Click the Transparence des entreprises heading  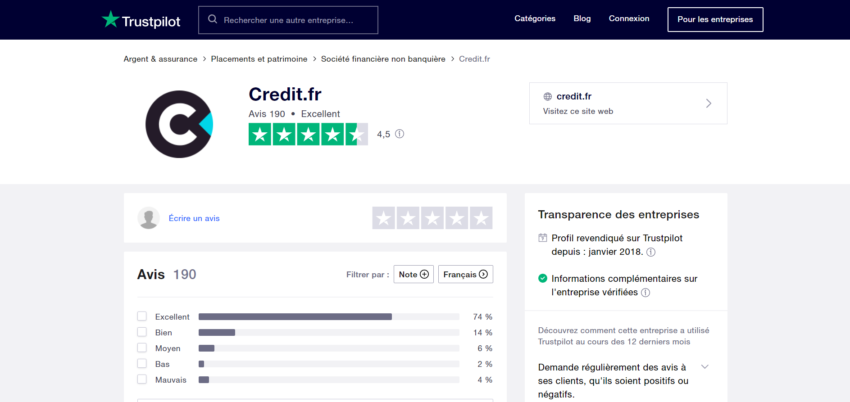pos(619,215)
